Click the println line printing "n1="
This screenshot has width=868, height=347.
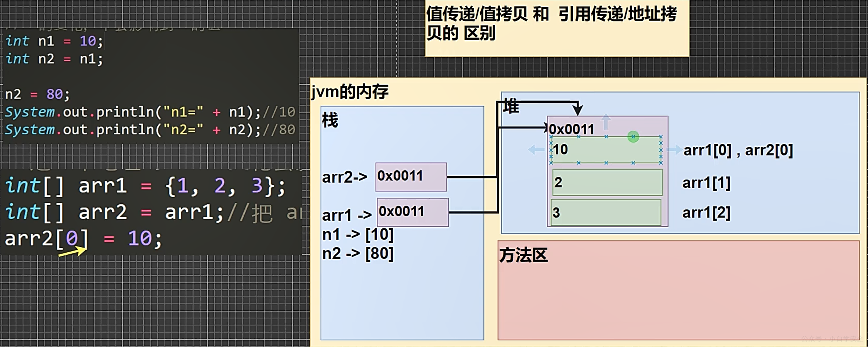pos(150,112)
